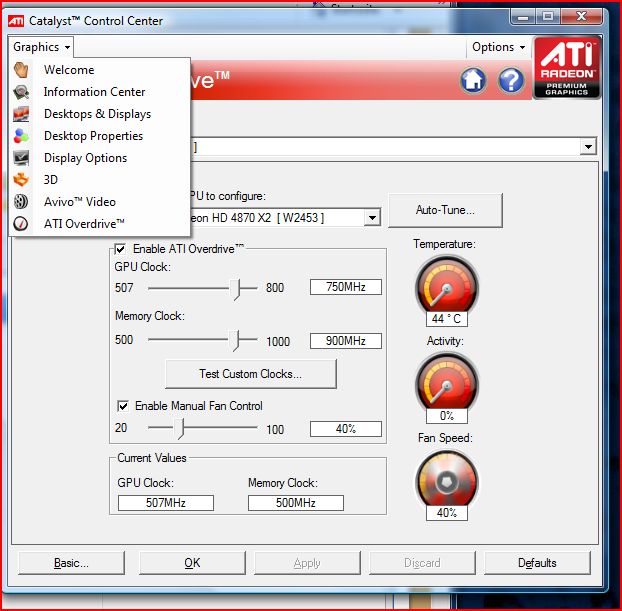Click the Apply button
The width and height of the screenshot is (622, 611).
pyautogui.click(x=307, y=563)
